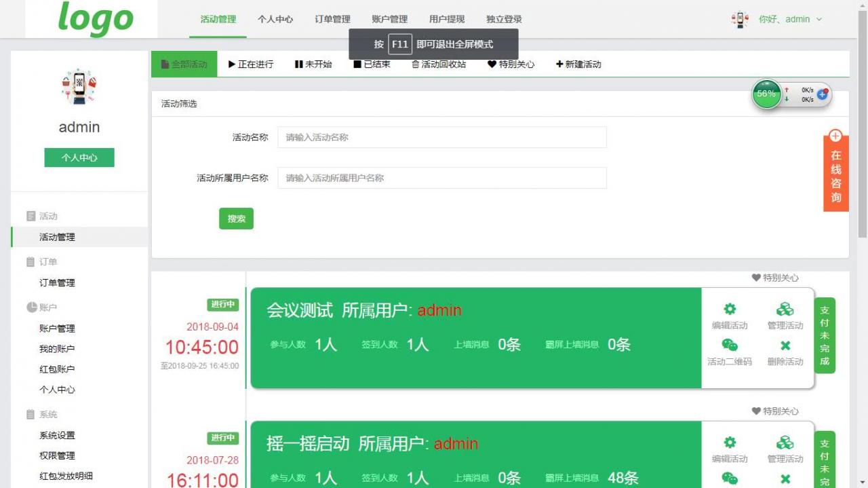
Task: Enable the 特别关心 filter in the activity tabs
Action: (510, 65)
